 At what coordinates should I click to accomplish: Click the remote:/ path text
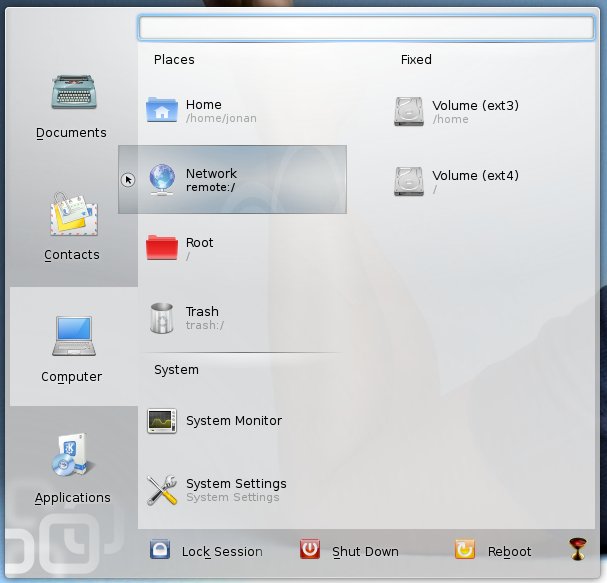211,187
